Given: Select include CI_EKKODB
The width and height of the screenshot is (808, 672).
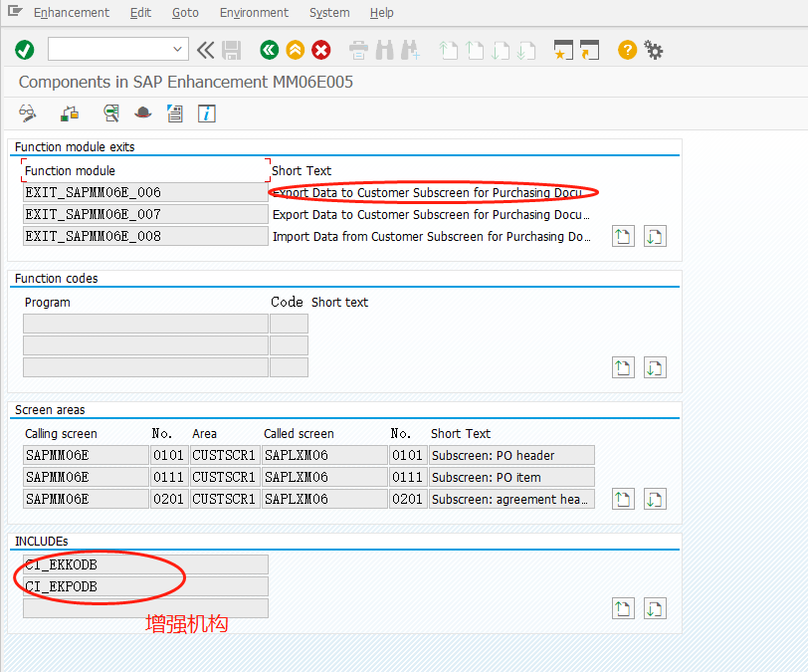Looking at the screenshot, I should [x=145, y=564].
